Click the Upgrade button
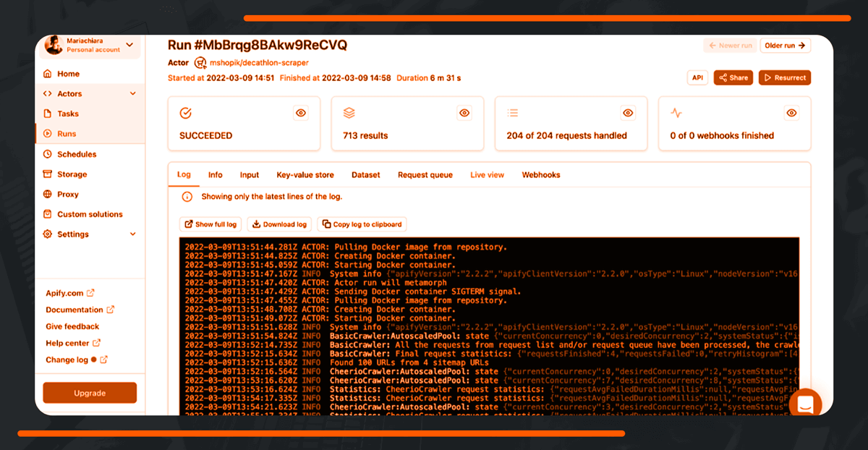The height and width of the screenshot is (450, 868). point(90,393)
